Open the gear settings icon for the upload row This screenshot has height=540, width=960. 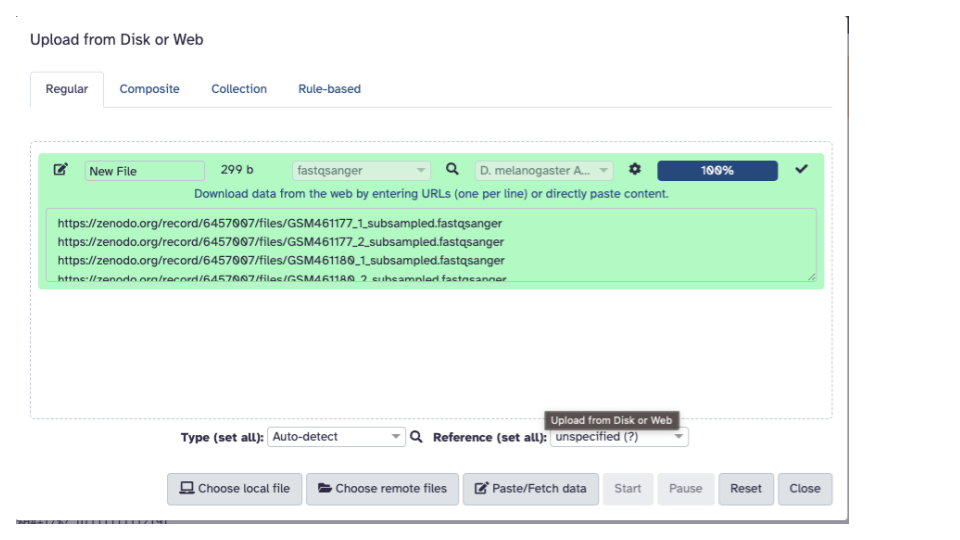[635, 169]
